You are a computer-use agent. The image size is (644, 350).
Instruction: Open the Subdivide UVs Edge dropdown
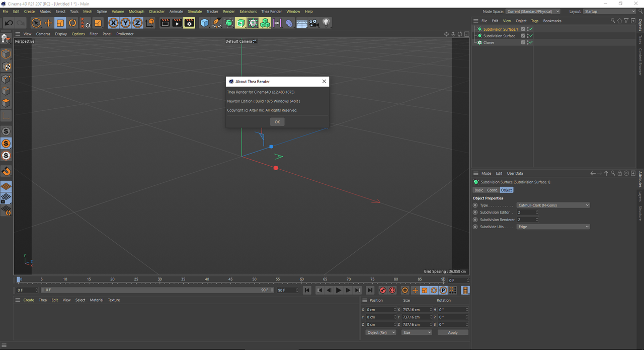point(553,227)
